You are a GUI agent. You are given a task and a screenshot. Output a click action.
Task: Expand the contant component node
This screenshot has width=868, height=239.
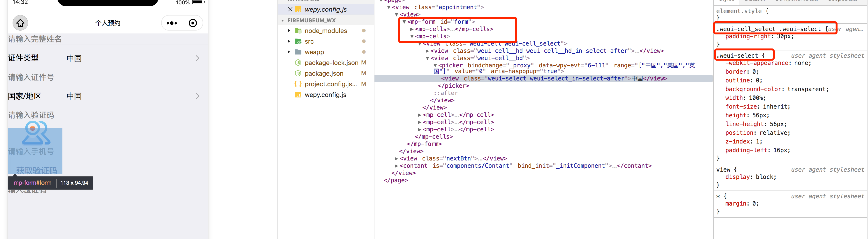(396, 166)
